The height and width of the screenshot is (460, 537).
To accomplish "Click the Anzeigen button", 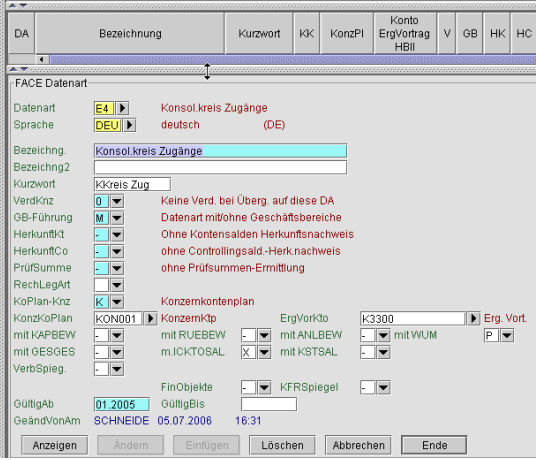I will coord(54,445).
